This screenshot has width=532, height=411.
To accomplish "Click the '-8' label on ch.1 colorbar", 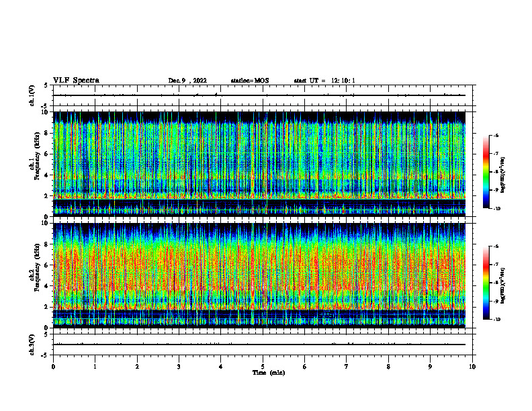I will (x=496, y=172).
